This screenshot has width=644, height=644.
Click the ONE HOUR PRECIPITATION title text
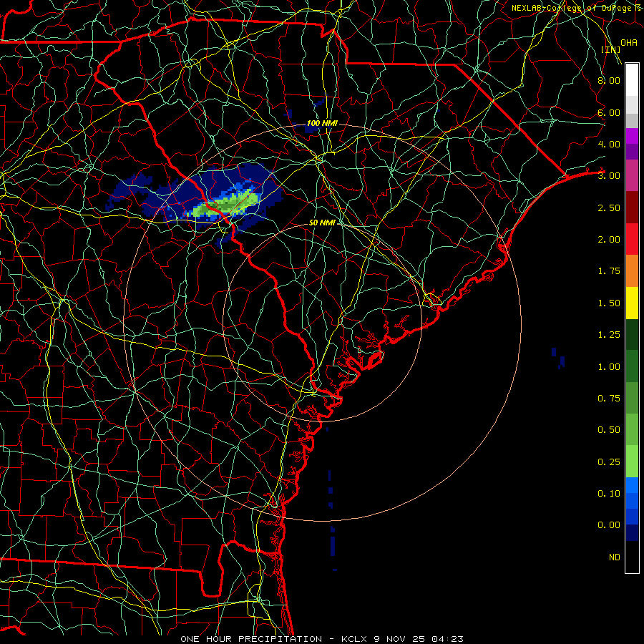251,639
